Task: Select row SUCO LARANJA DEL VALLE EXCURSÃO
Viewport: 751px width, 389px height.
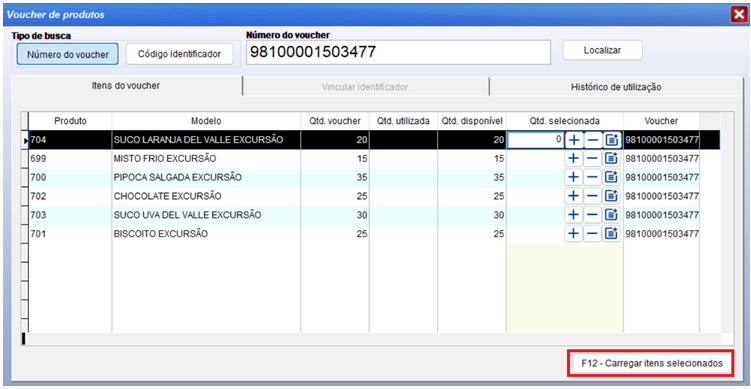Action: (374, 140)
